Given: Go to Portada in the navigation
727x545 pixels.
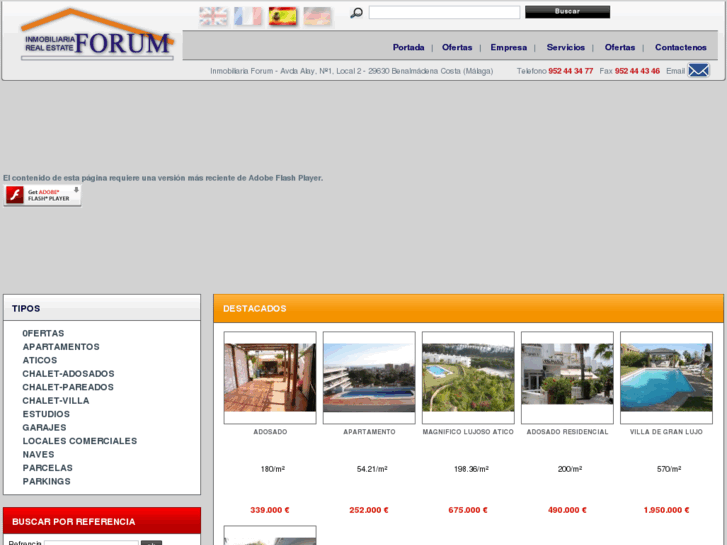Looking at the screenshot, I should tap(408, 47).
